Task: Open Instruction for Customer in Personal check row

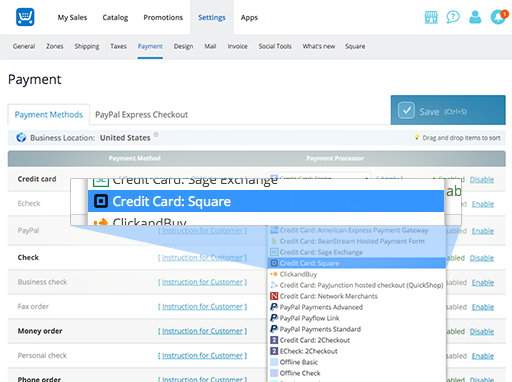Action: pyautogui.click(x=202, y=356)
